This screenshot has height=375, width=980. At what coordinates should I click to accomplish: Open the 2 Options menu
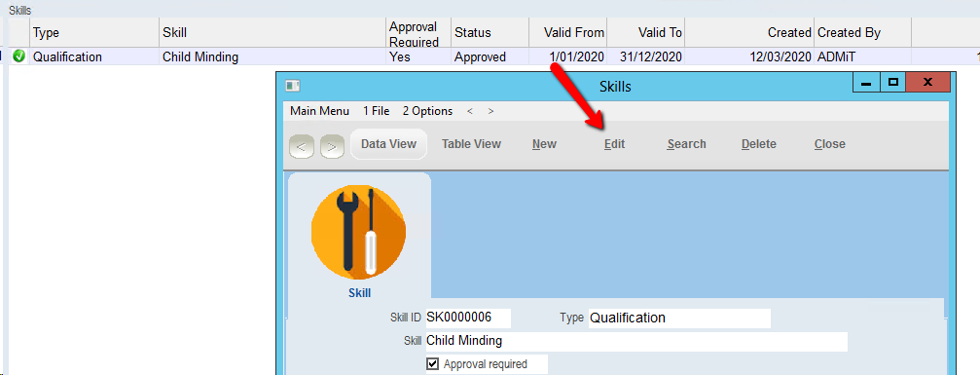pyautogui.click(x=427, y=111)
